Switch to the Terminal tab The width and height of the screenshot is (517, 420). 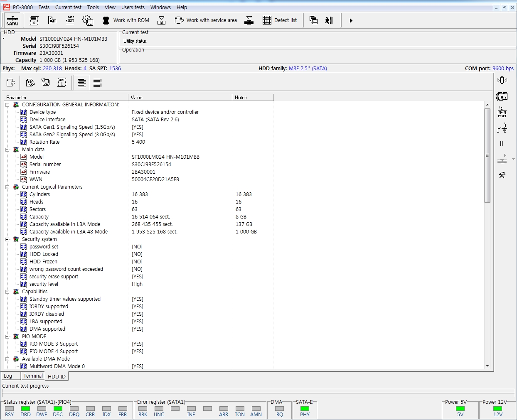[33, 376]
